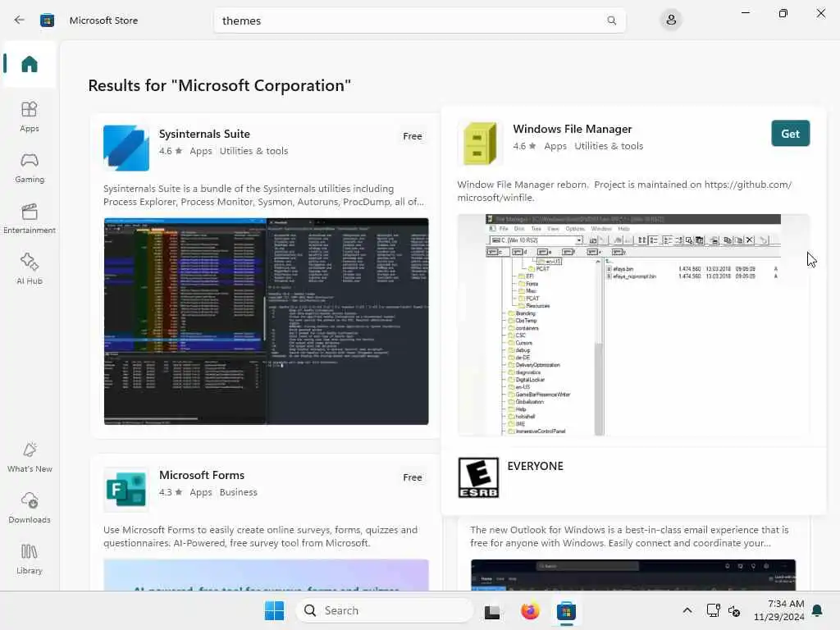Go back with the back arrow

click(20, 21)
